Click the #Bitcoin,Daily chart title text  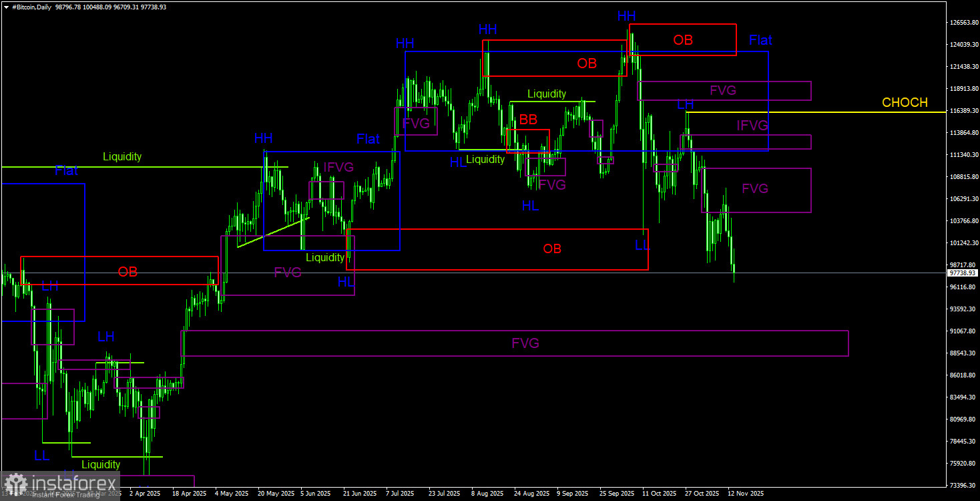pyautogui.click(x=33, y=7)
